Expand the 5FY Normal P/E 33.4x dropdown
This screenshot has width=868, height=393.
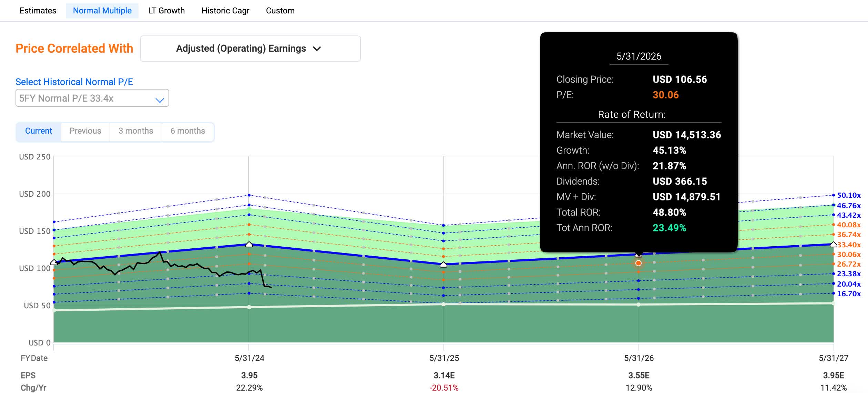pos(92,98)
